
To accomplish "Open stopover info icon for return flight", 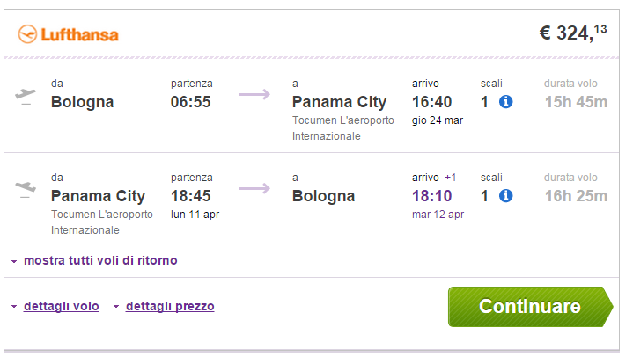I will [x=505, y=196].
